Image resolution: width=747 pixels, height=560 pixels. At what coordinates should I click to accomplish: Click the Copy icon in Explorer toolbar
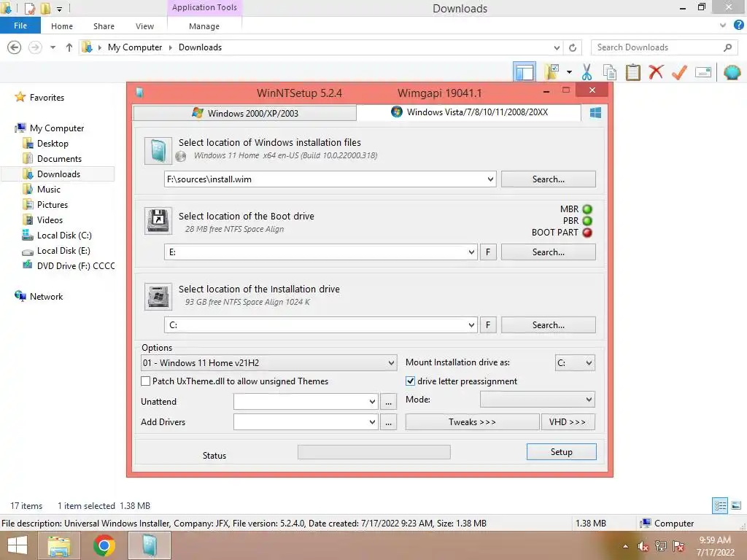click(609, 72)
